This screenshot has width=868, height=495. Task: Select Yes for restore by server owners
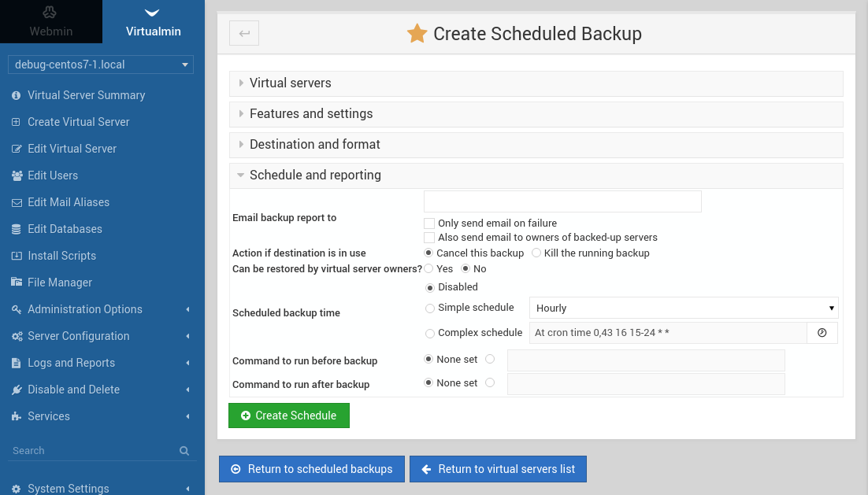(x=428, y=269)
